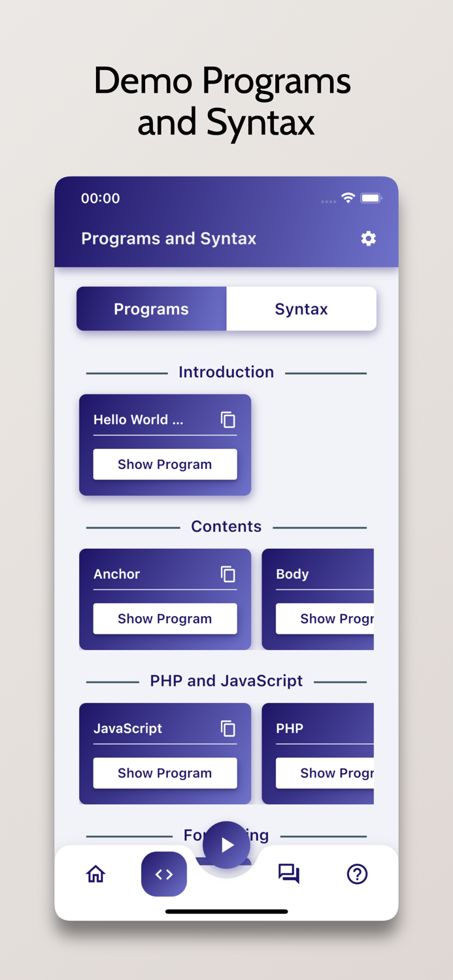453x980 pixels.
Task: Show Program for Anchor
Action: click(165, 618)
